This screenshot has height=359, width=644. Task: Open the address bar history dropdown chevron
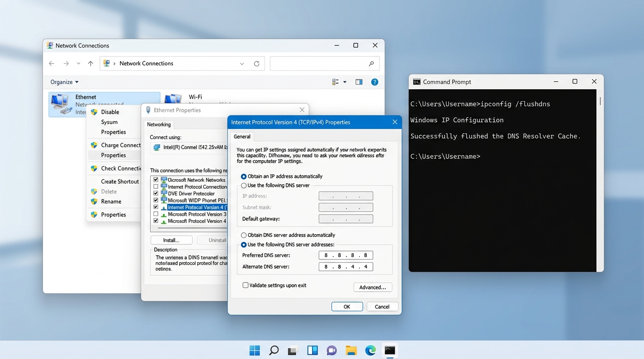pyautogui.click(x=242, y=64)
